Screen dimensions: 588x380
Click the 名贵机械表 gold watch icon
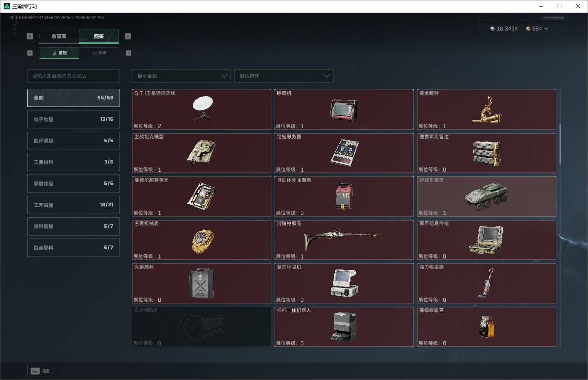click(203, 241)
